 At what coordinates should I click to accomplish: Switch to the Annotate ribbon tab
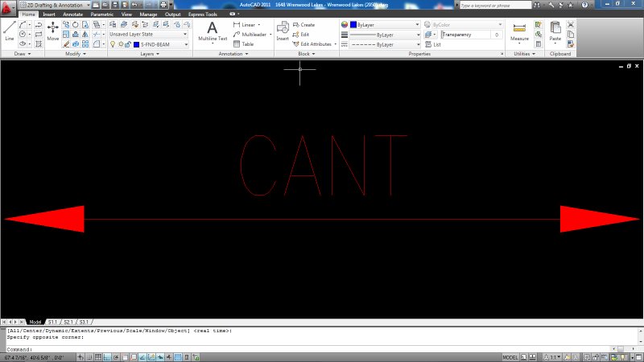tap(73, 14)
